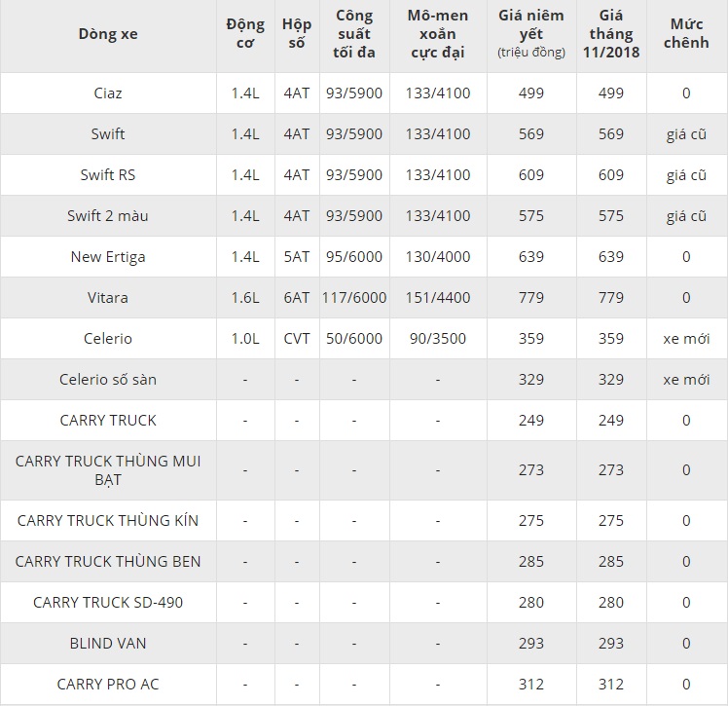The image size is (728, 706).
Task: Select the "Celerio số sàn" row name
Action: (x=108, y=380)
